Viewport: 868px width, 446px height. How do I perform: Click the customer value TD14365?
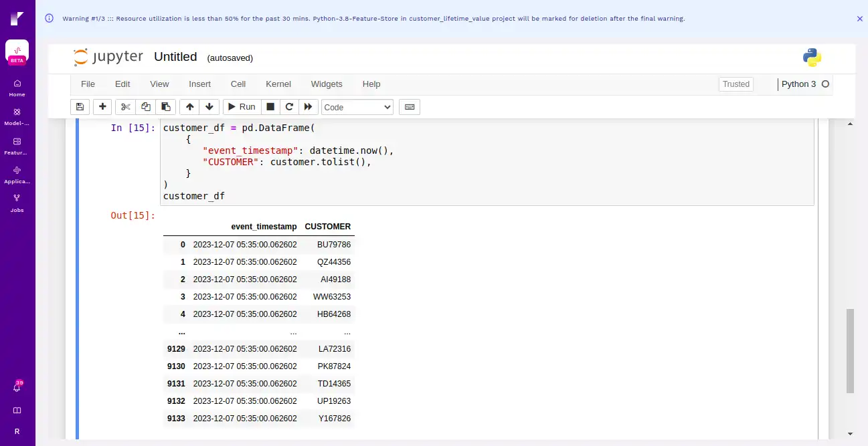334,384
